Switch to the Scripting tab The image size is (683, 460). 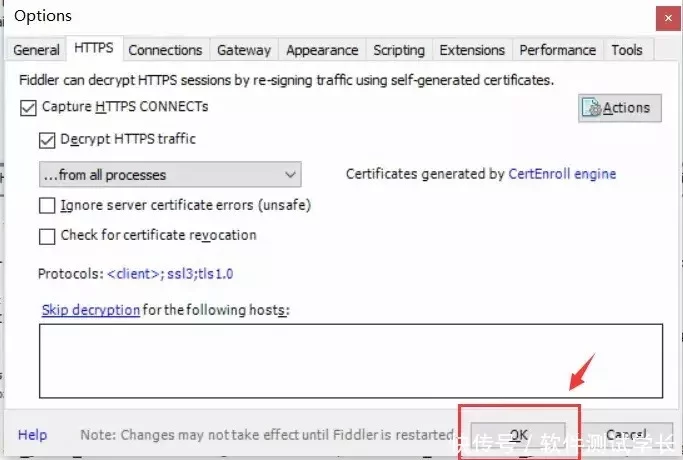coord(399,50)
